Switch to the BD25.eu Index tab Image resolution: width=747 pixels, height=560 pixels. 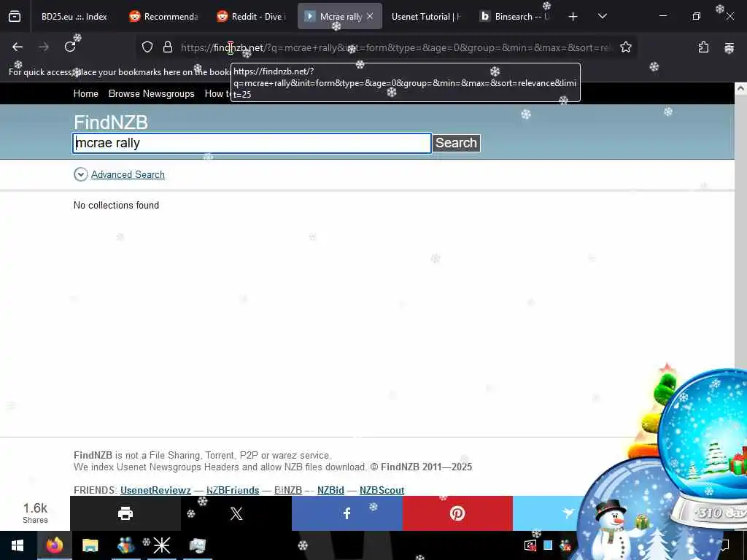(x=74, y=17)
